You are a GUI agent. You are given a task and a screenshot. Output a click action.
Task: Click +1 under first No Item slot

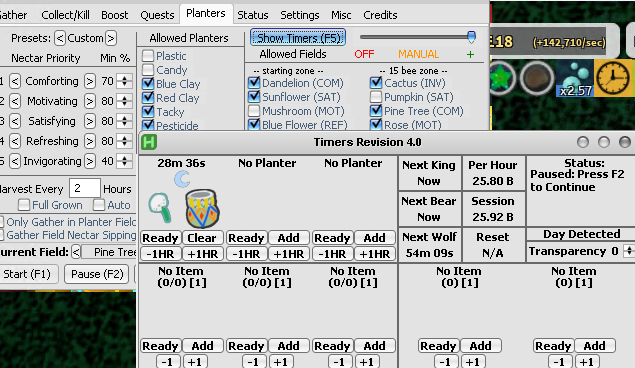click(x=195, y=362)
